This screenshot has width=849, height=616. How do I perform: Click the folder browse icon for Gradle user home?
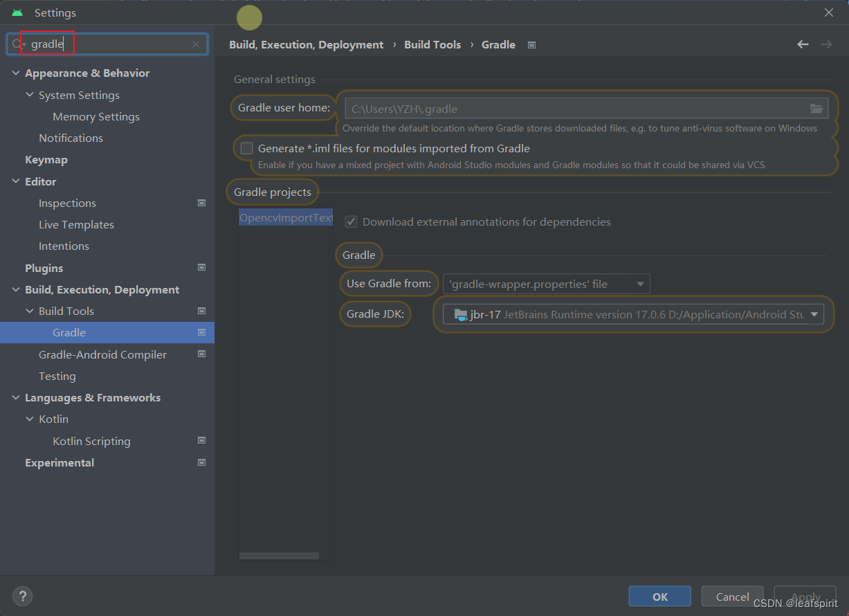[816, 108]
